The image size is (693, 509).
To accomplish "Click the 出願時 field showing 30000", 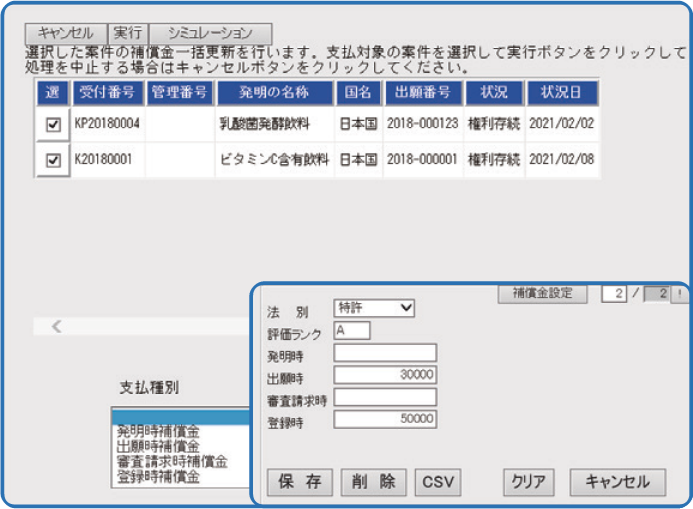I will point(385,375).
